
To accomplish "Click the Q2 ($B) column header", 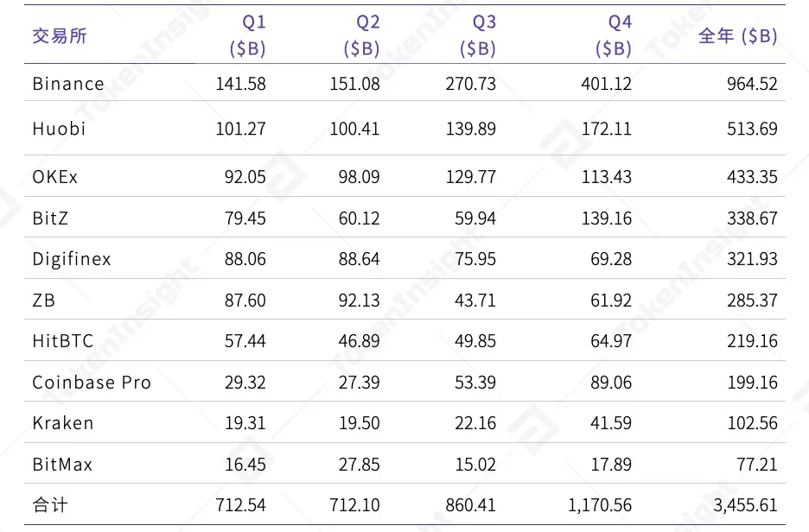I will (x=362, y=36).
